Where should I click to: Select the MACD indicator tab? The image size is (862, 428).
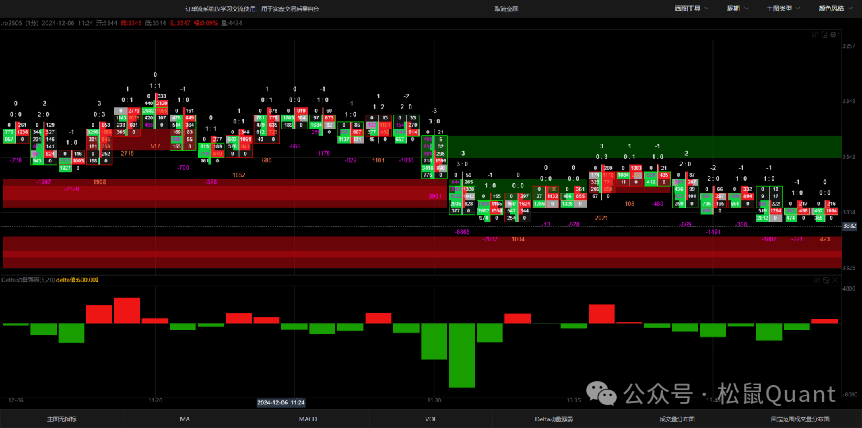pyautogui.click(x=308, y=419)
